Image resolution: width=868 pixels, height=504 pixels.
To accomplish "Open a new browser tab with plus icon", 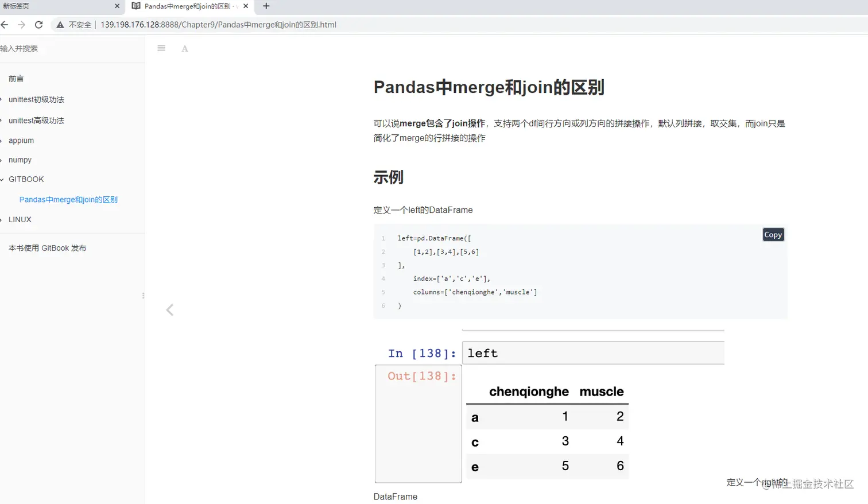I will pos(266,6).
